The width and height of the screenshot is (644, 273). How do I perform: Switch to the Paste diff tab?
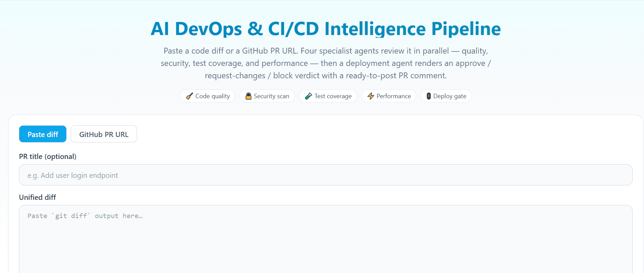pos(43,134)
